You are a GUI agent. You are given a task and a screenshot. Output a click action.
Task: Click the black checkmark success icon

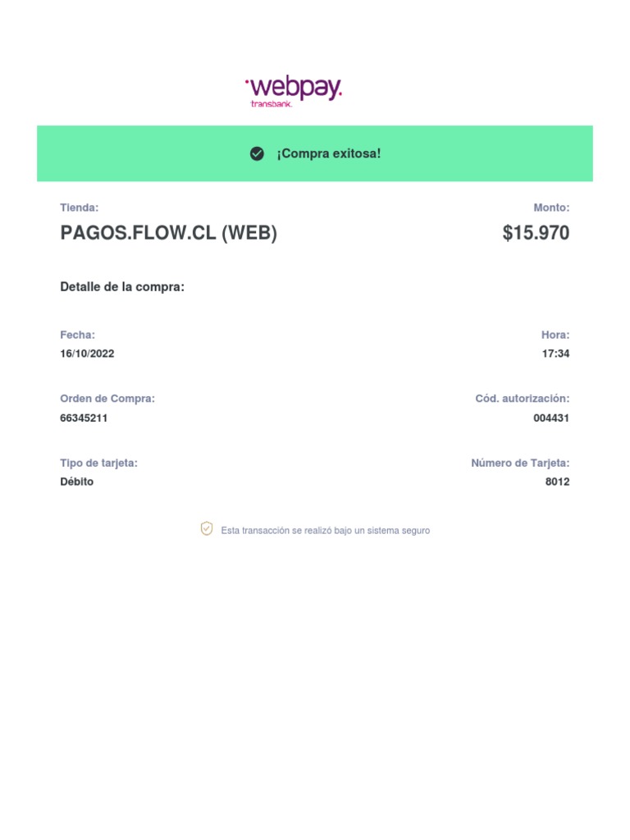257,154
